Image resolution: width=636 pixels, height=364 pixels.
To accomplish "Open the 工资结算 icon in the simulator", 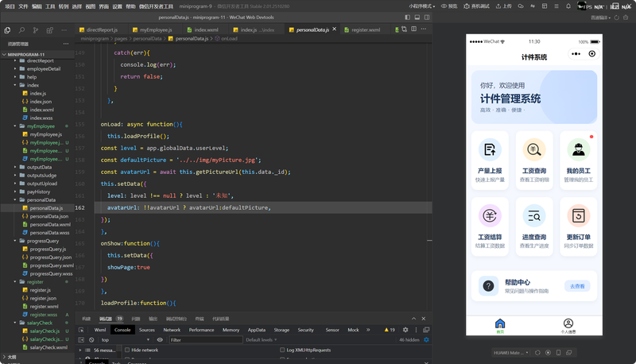I will pyautogui.click(x=490, y=215).
